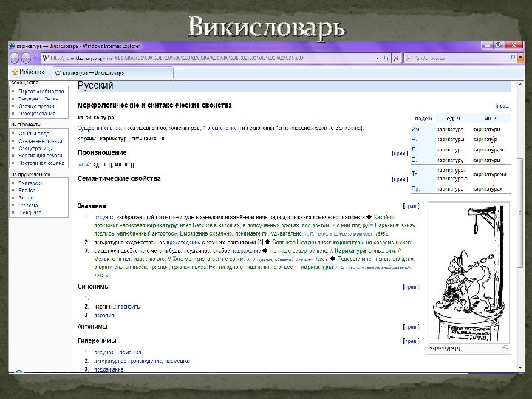Image resolution: width=532 pixels, height=399 pixels.
Task: Switch to Suomi language version
Action: (26, 198)
